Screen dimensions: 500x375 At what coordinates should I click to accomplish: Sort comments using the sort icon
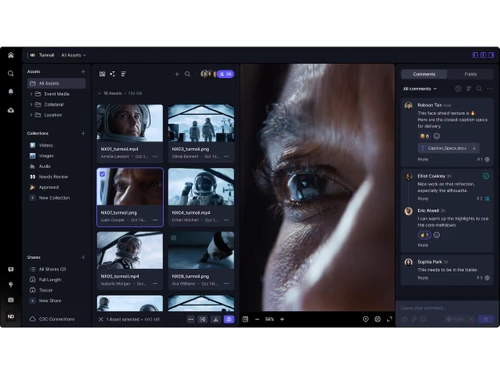[469, 89]
